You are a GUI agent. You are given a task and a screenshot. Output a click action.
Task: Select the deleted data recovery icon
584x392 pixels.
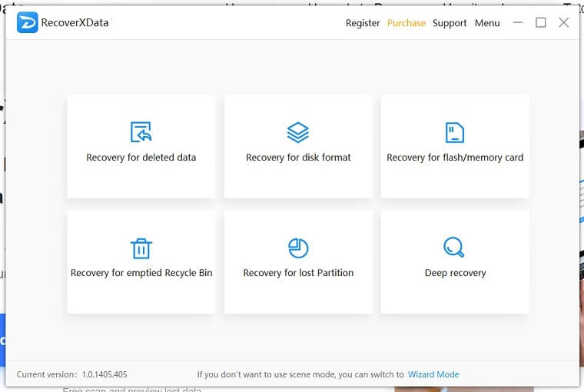(x=141, y=132)
